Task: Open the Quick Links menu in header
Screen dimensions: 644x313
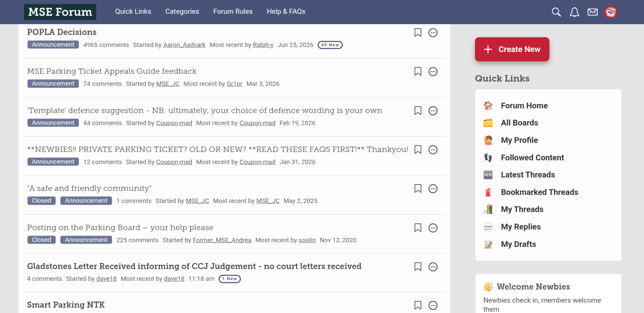Action: pyautogui.click(x=133, y=12)
